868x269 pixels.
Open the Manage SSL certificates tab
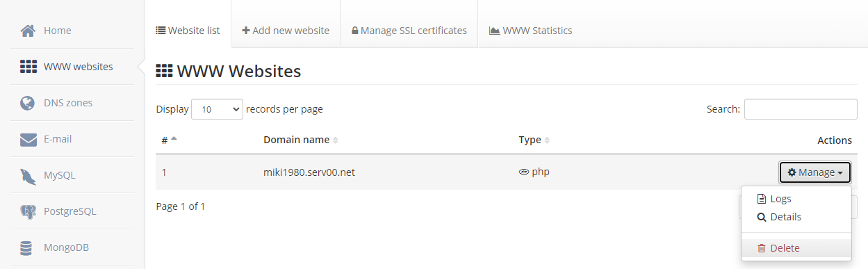click(x=409, y=31)
